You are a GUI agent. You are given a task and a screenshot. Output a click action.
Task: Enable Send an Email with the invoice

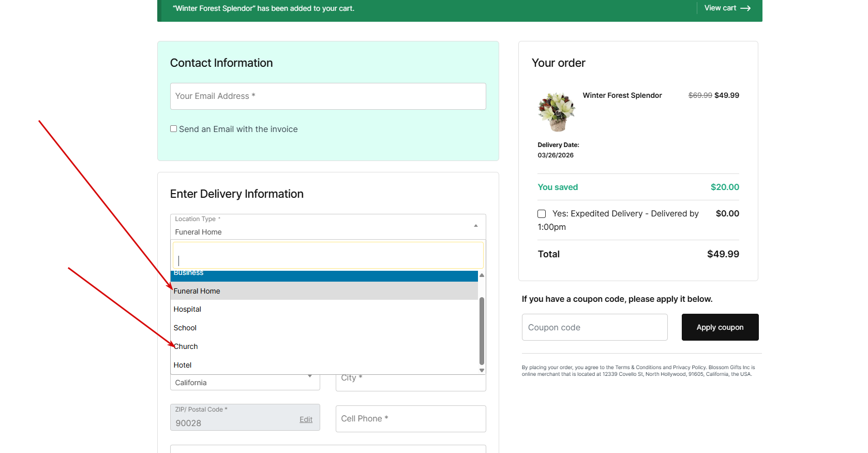tap(174, 129)
